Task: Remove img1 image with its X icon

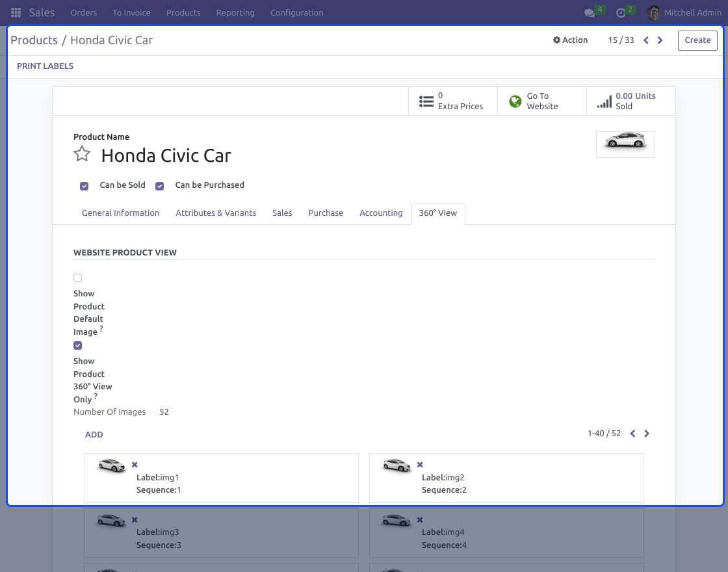Action: tap(135, 465)
